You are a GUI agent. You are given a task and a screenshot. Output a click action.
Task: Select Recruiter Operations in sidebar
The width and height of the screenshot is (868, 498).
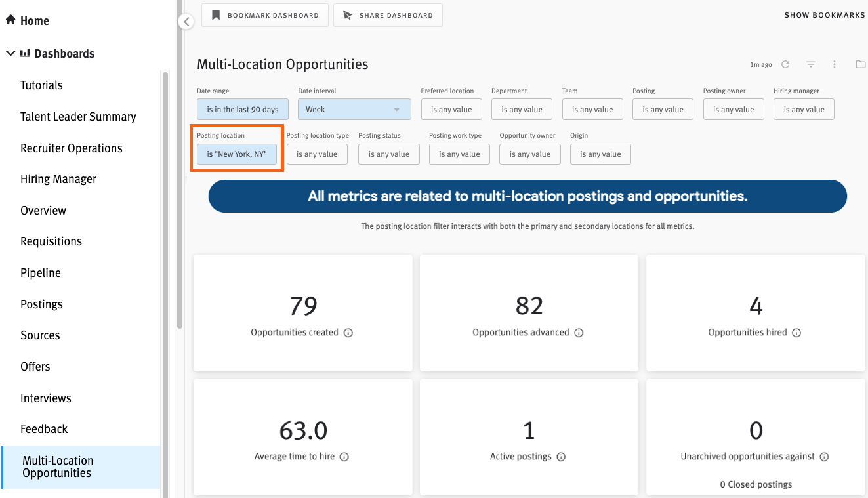[72, 148]
